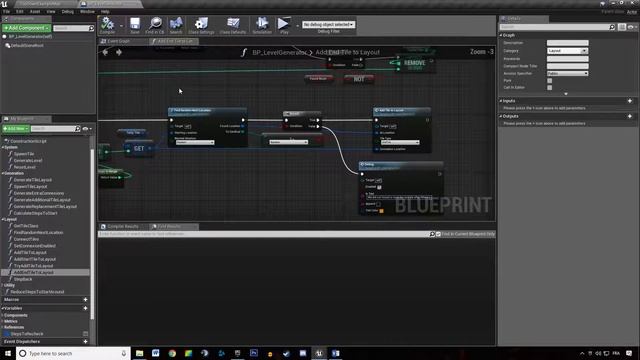Viewport: 640px width, 360px height.
Task: Open My Blueprint view options eye dropdown
Action: point(87,129)
